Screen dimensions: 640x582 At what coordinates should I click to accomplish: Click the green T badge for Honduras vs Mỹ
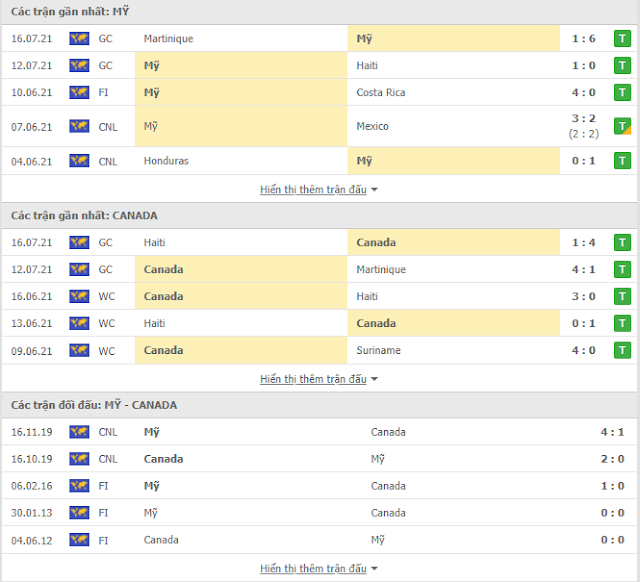click(x=622, y=161)
